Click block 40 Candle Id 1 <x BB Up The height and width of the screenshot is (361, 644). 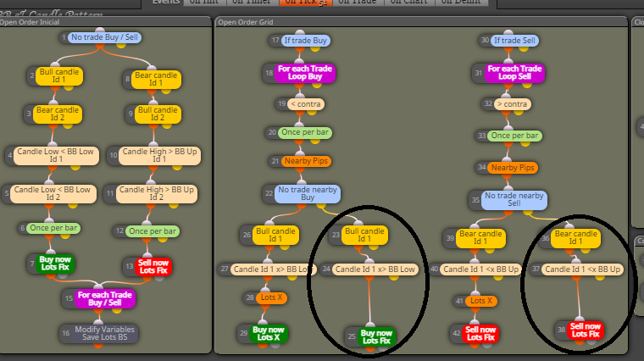[481, 269]
